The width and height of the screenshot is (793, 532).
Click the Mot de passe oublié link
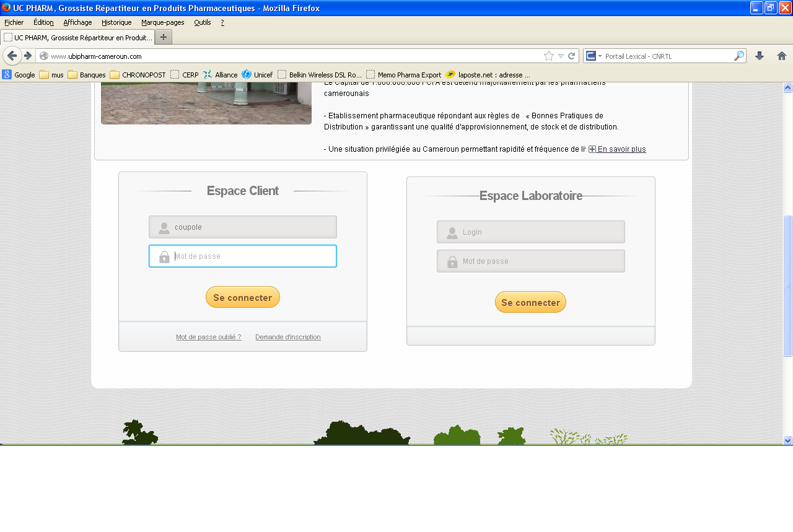pos(208,337)
